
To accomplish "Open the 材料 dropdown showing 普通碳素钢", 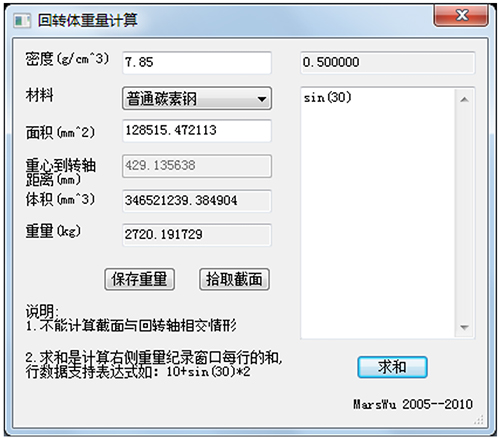I will click(197, 98).
